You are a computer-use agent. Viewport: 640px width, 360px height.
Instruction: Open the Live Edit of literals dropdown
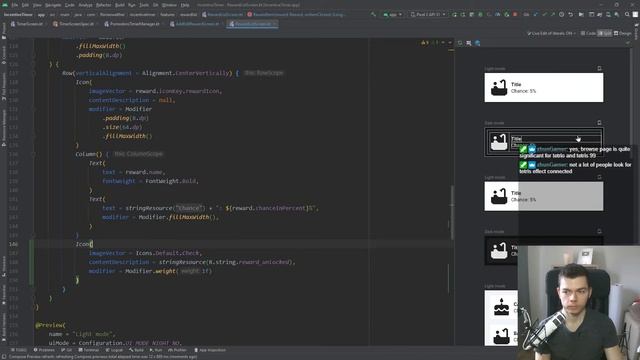(551, 33)
